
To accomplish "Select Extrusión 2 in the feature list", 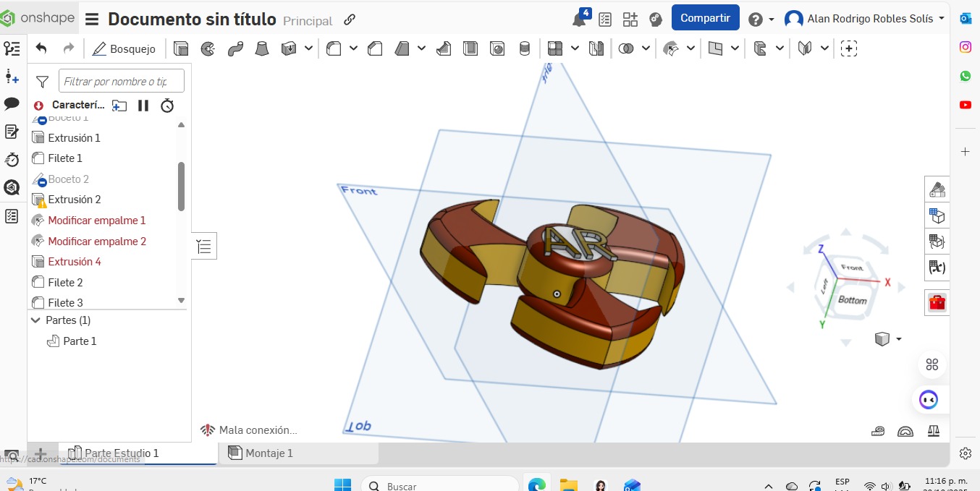I will (x=75, y=199).
